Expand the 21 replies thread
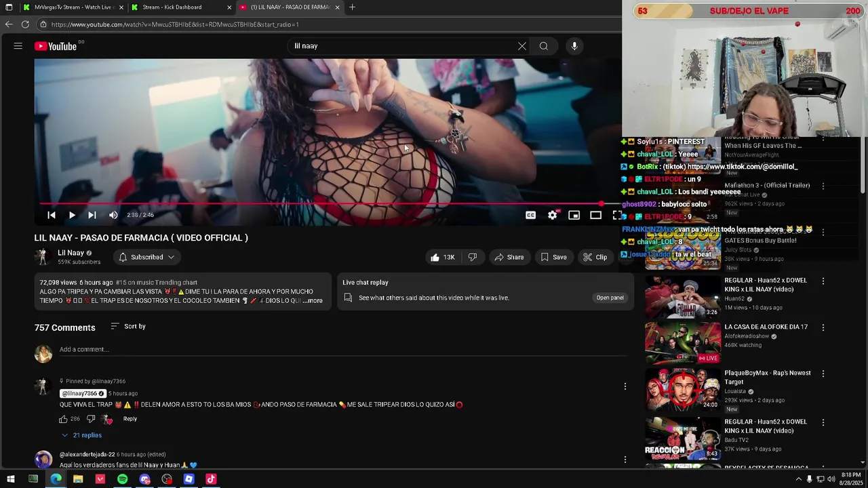 tap(81, 435)
